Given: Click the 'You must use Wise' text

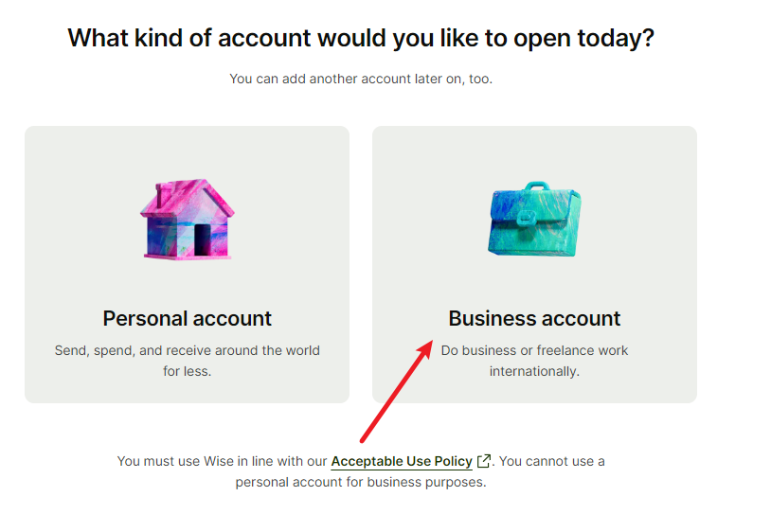Looking at the screenshot, I should point(222,462).
